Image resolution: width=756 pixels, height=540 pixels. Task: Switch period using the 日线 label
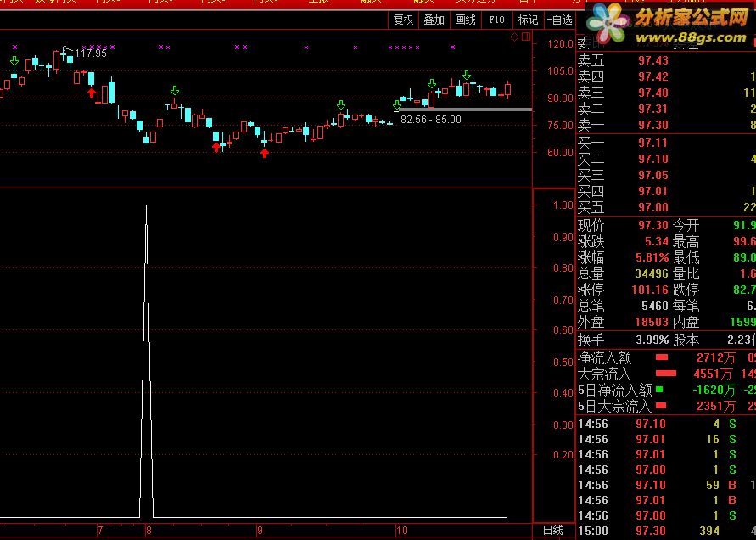pyautogui.click(x=552, y=531)
